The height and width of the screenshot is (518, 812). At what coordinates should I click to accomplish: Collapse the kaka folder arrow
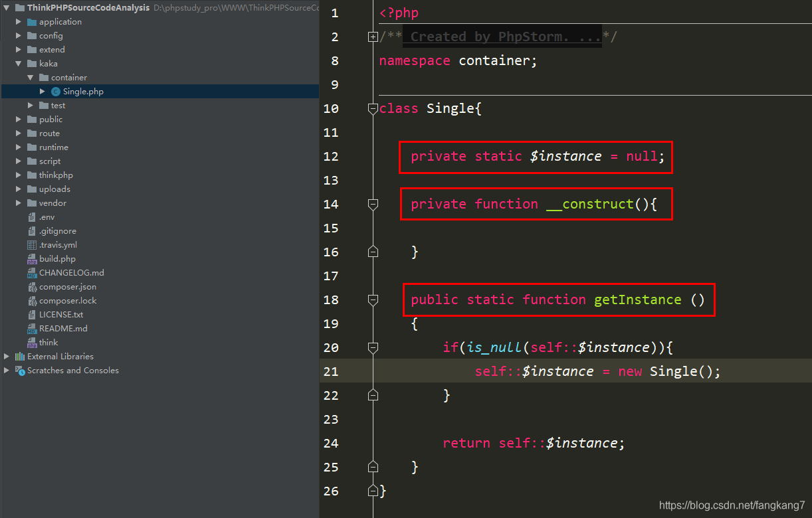(x=19, y=64)
